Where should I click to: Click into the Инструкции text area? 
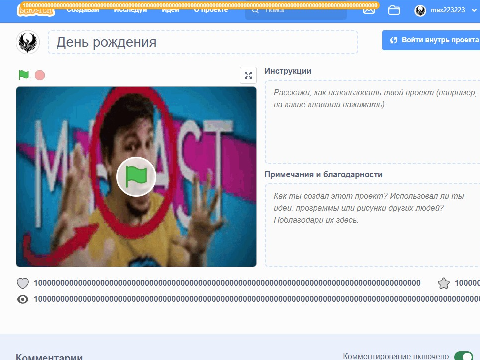[372, 122]
